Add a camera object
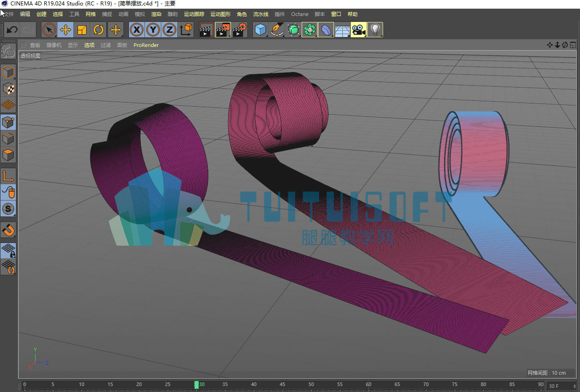 pyautogui.click(x=359, y=30)
